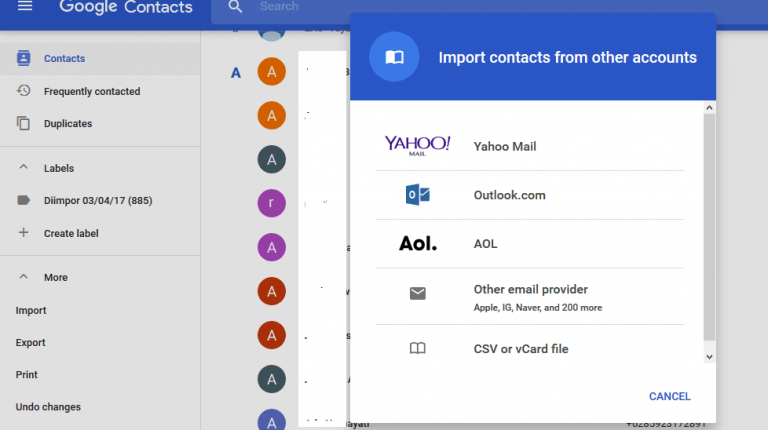This screenshot has width=768, height=430.
Task: Click the purple r contact avatar
Action: click(x=271, y=203)
